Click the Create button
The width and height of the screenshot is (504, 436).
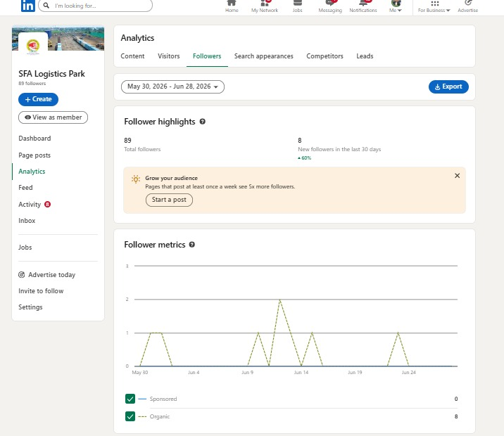pyautogui.click(x=38, y=99)
